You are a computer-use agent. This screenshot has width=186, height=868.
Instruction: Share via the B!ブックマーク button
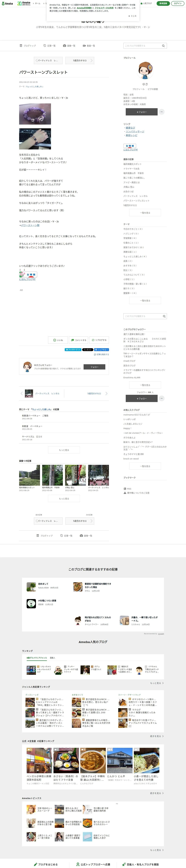pyautogui.click(x=73, y=350)
